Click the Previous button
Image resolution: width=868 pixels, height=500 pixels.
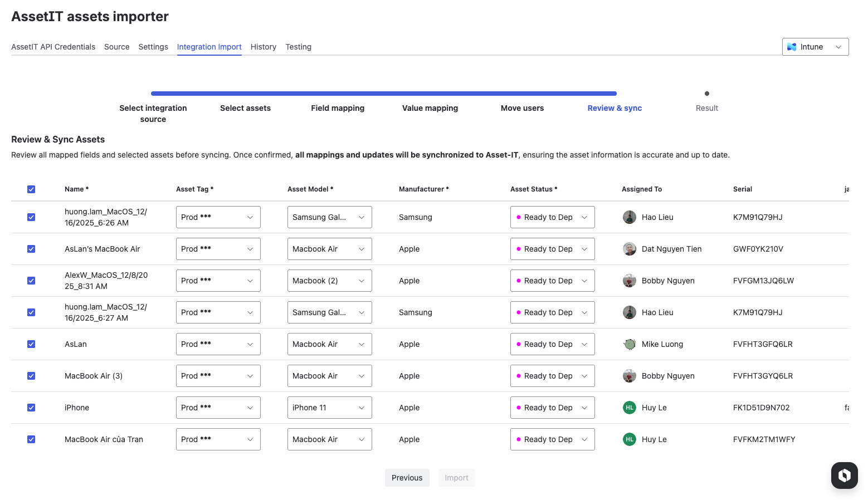[x=407, y=478]
